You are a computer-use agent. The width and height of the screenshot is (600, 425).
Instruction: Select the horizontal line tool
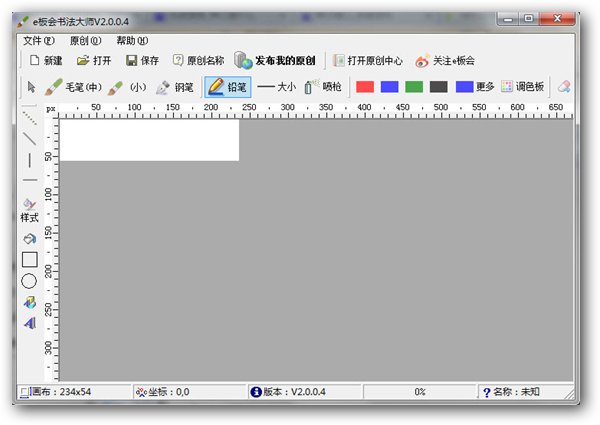click(29, 179)
